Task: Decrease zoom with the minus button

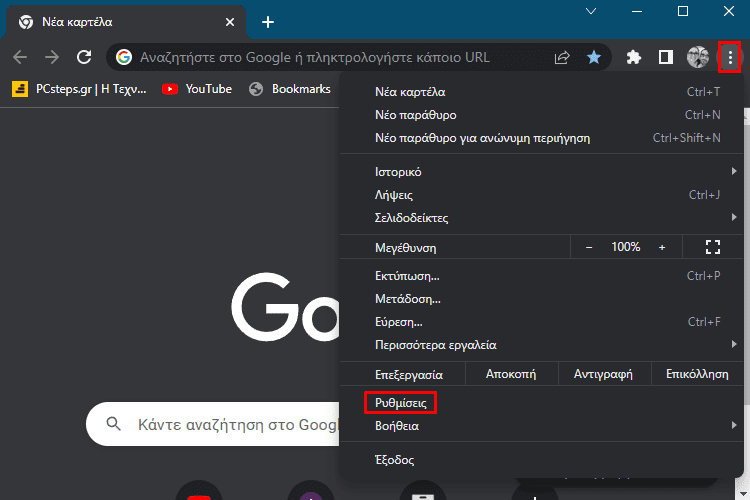Action: point(589,247)
